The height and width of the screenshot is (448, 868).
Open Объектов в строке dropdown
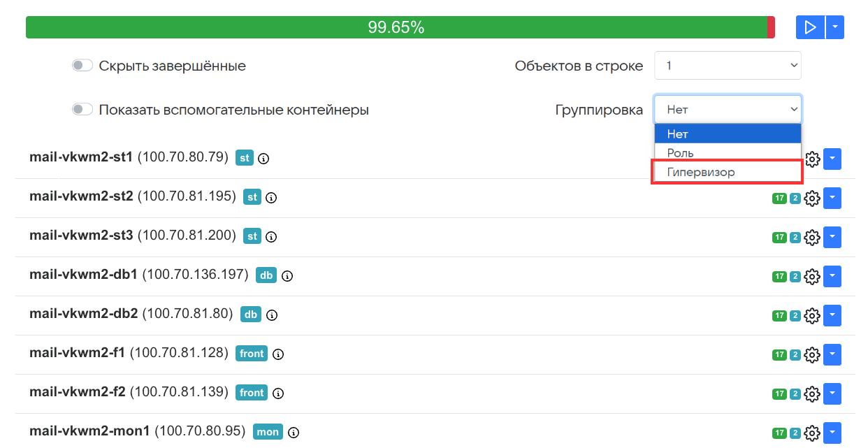pyautogui.click(x=728, y=66)
